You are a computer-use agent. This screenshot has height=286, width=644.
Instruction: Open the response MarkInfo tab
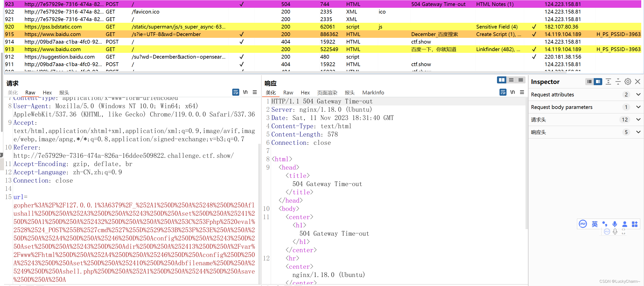click(373, 93)
